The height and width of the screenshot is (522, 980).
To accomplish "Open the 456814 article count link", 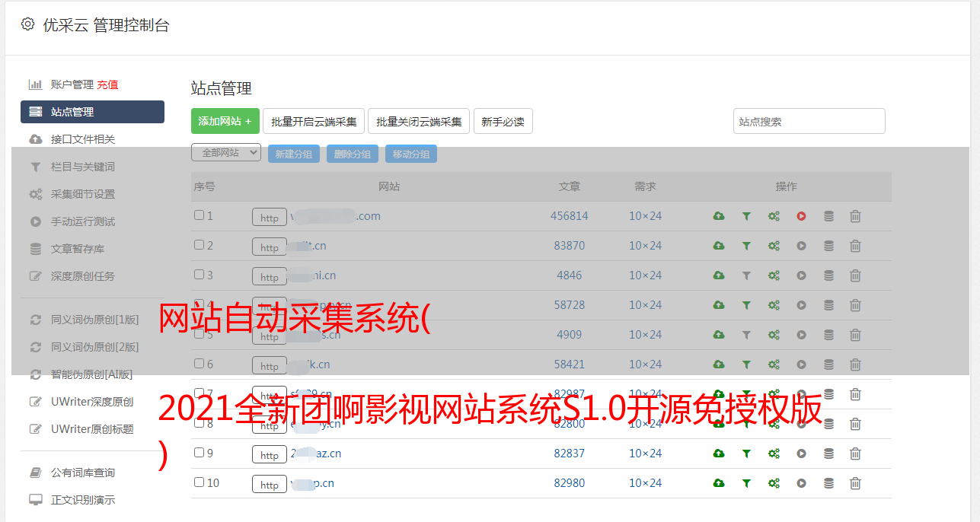I will click(x=570, y=216).
